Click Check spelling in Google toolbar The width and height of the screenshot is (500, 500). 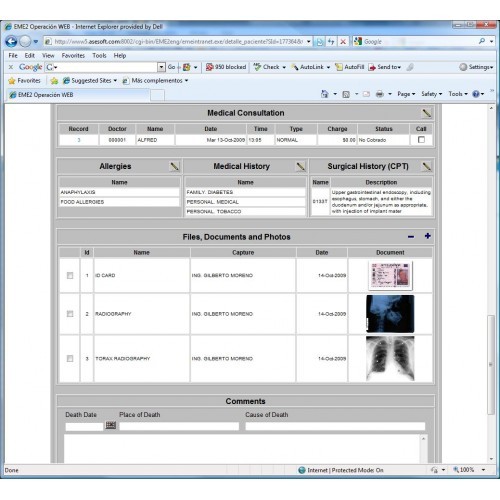point(267,67)
